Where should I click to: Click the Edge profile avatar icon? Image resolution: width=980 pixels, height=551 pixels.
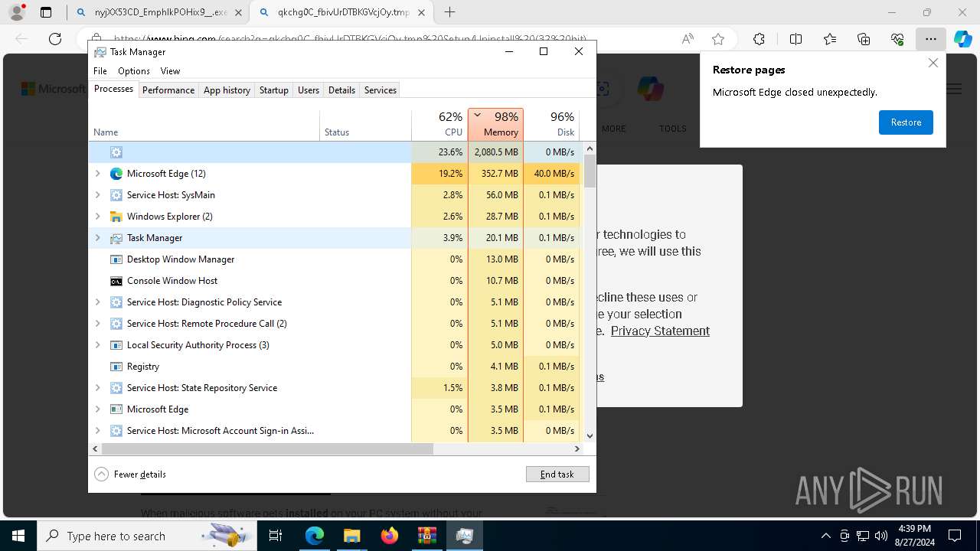pyautogui.click(x=17, y=12)
